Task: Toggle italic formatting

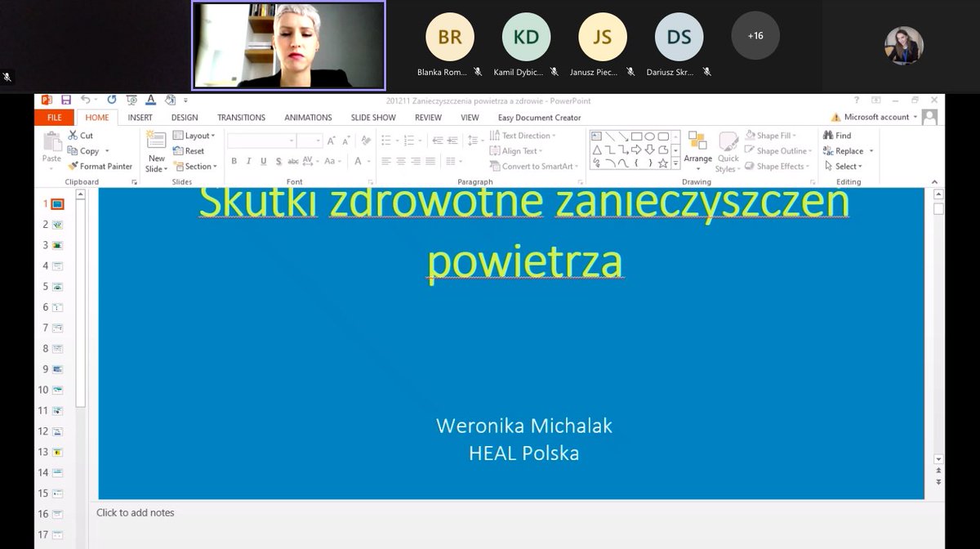Action: pos(249,161)
